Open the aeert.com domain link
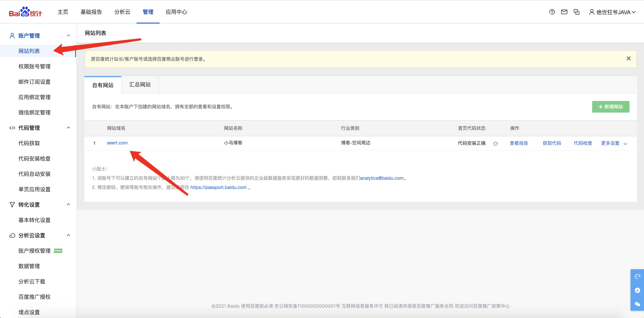644x318 pixels. [117, 143]
